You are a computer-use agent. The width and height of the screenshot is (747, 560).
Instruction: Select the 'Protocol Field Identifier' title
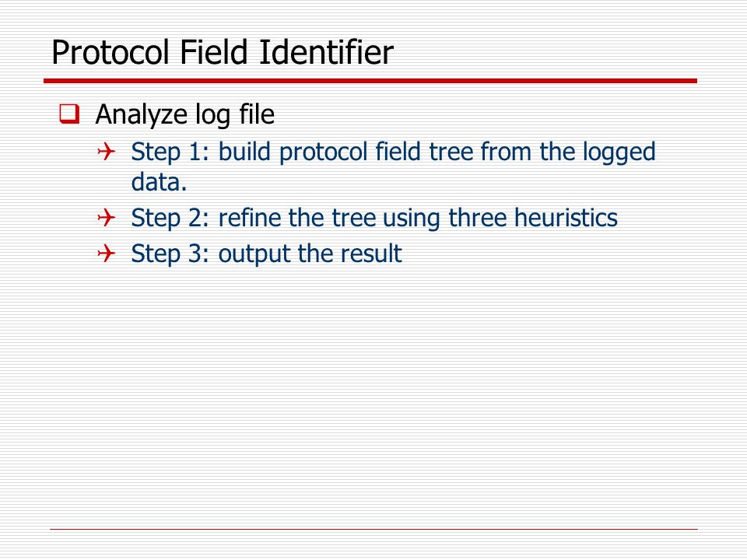click(x=223, y=52)
